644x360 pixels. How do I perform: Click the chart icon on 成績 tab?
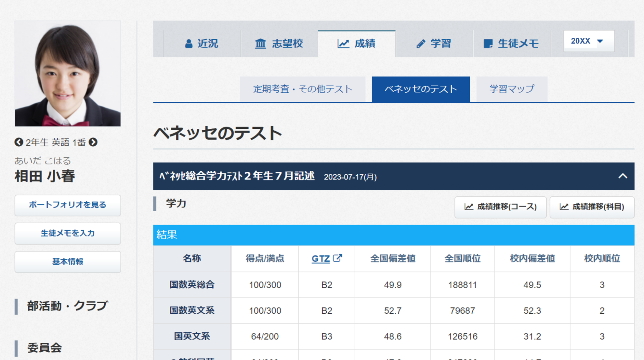click(343, 43)
